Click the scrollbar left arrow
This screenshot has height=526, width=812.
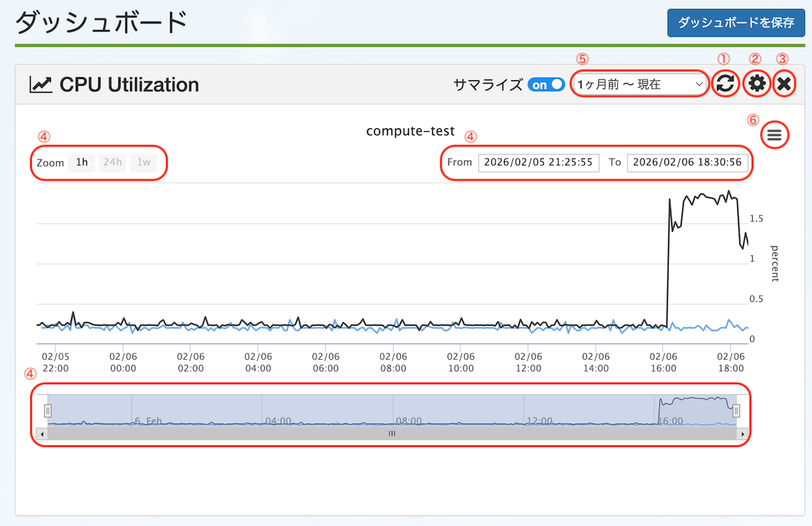pos(43,433)
